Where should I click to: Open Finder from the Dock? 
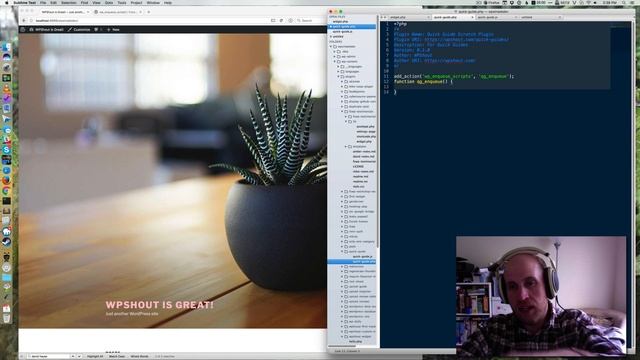(6, 47)
